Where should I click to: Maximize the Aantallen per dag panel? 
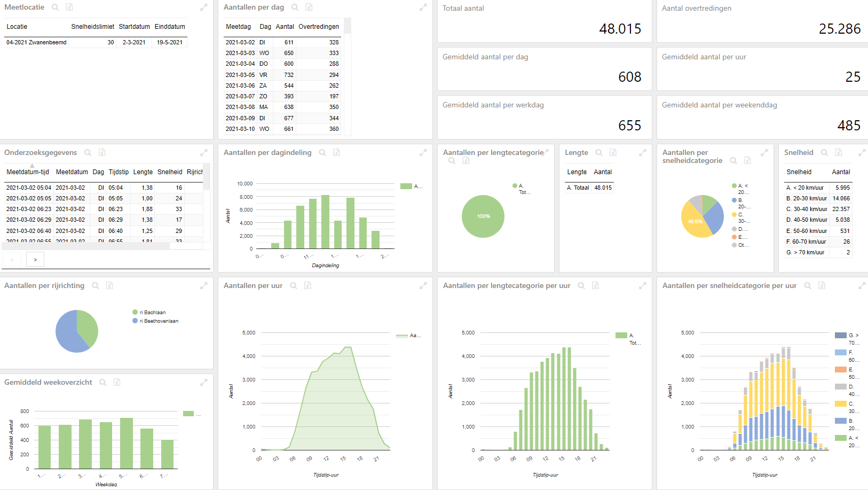click(423, 7)
